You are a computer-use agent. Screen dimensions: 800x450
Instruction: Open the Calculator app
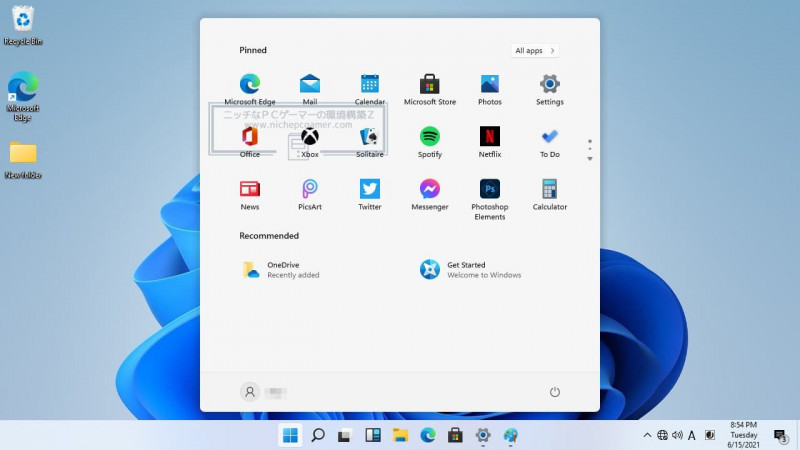coord(549,194)
